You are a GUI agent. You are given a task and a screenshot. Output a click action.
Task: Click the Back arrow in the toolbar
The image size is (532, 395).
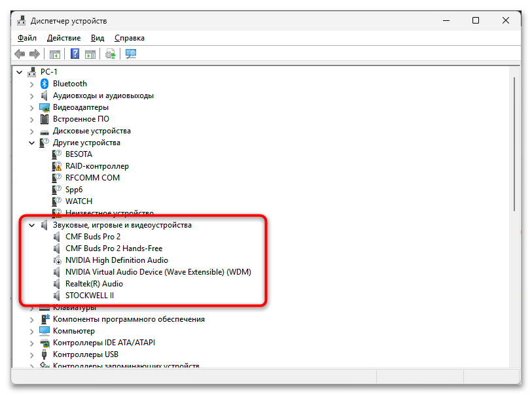(20, 54)
